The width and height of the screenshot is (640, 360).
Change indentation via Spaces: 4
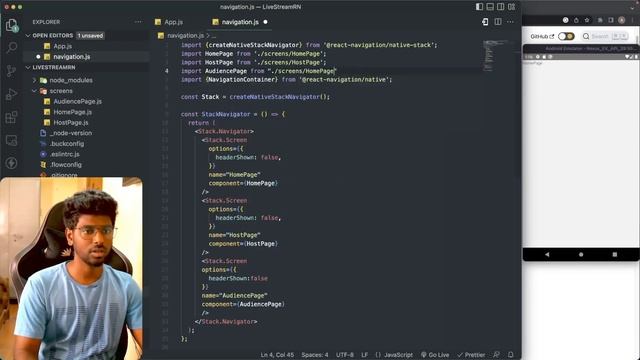(315, 355)
